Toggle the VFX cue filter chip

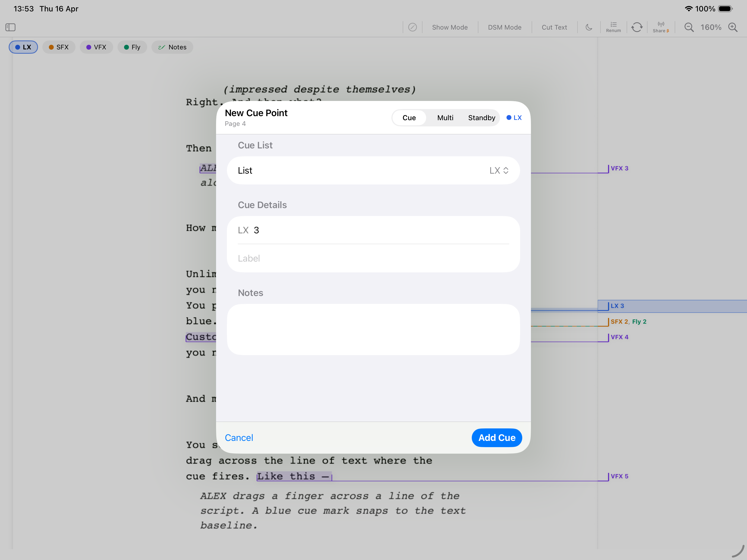pyautogui.click(x=96, y=47)
